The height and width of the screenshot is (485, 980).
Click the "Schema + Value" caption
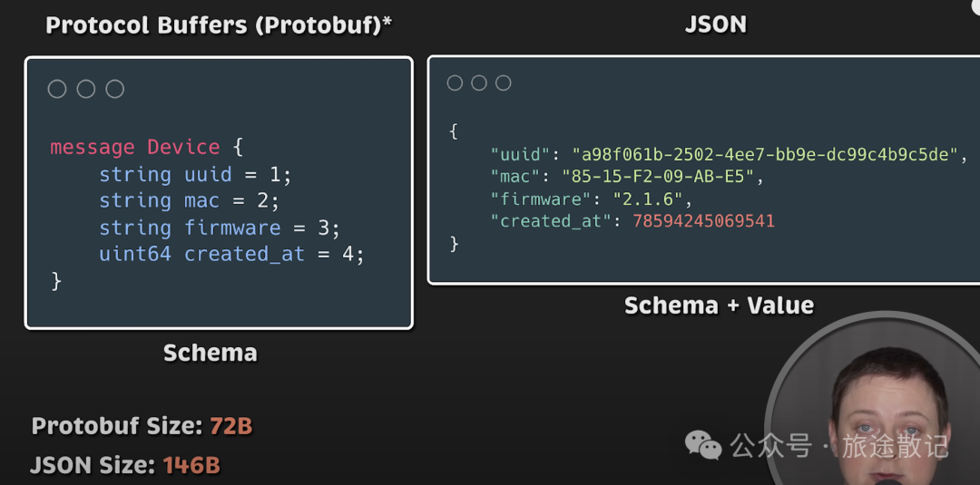pos(719,306)
